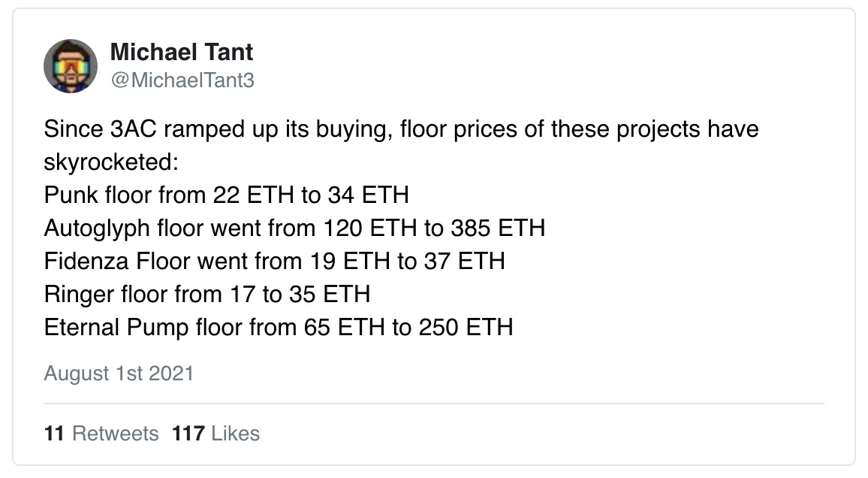Click the Fidenza Floor price line

coord(275,261)
